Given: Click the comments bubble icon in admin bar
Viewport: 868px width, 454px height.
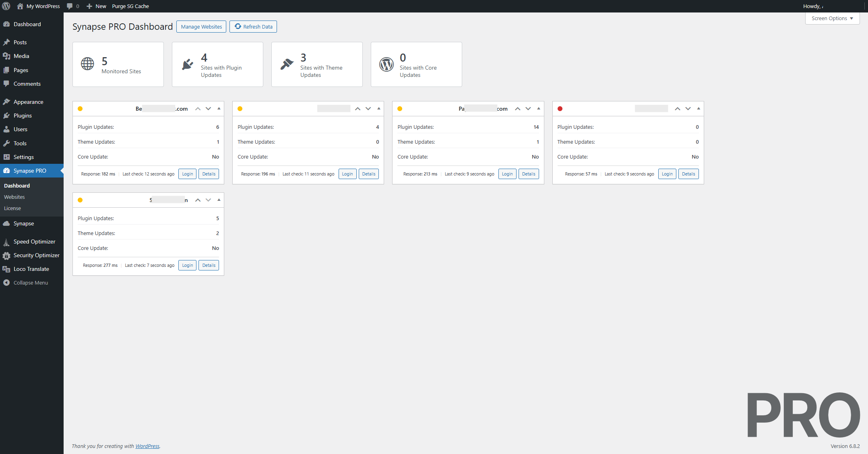Looking at the screenshot, I should (70, 6).
